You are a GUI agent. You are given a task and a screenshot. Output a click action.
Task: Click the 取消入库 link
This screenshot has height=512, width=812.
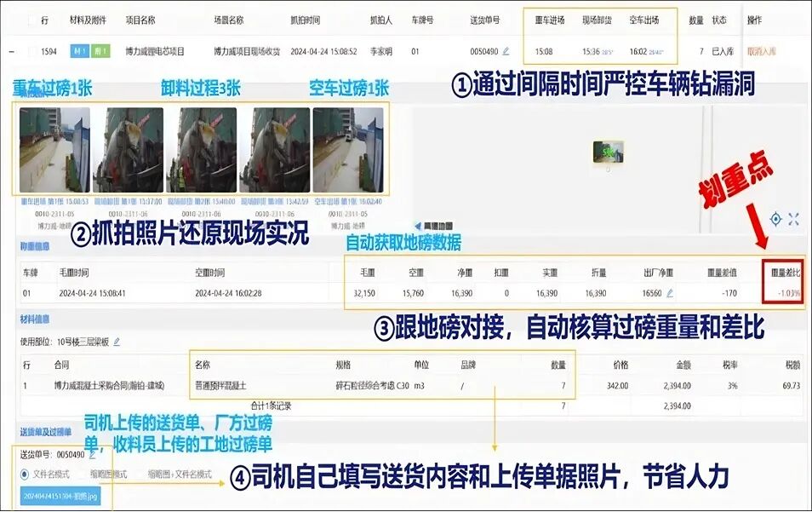763,52
